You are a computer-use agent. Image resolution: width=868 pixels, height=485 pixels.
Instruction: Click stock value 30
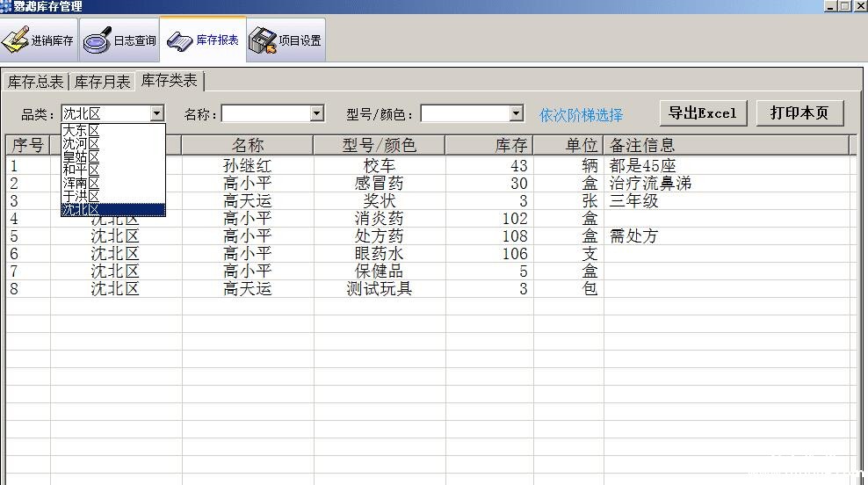[518, 184]
